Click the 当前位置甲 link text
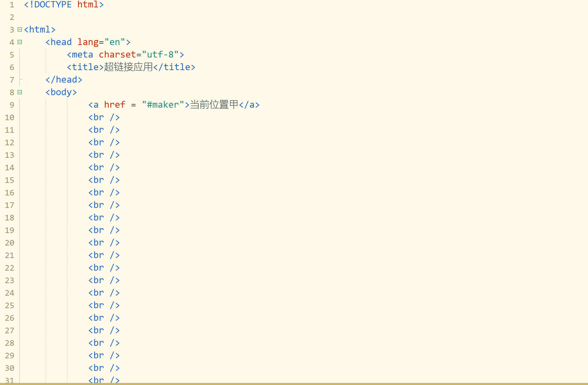Viewport: 588px width, 385px height. point(214,105)
